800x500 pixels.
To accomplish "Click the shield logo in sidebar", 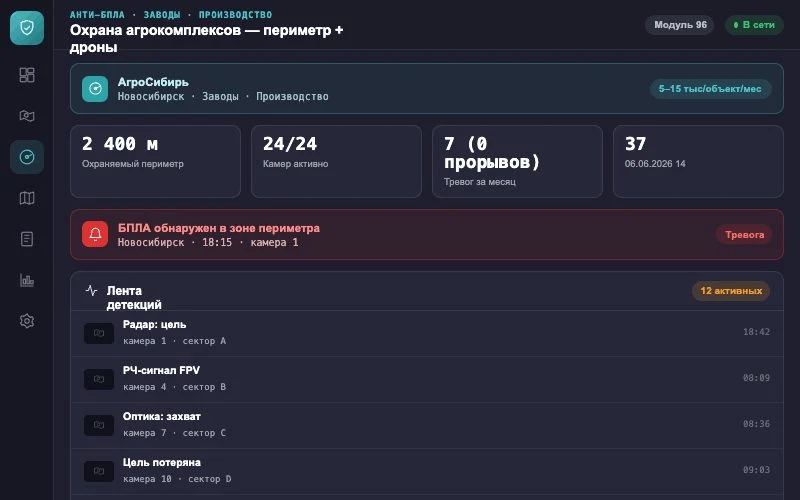I will coord(27,28).
